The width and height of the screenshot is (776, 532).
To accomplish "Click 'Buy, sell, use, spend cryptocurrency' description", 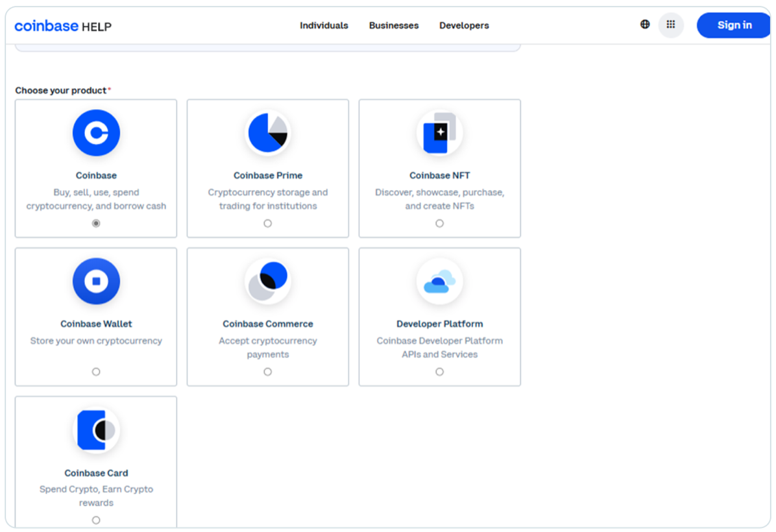I will 96,199.
